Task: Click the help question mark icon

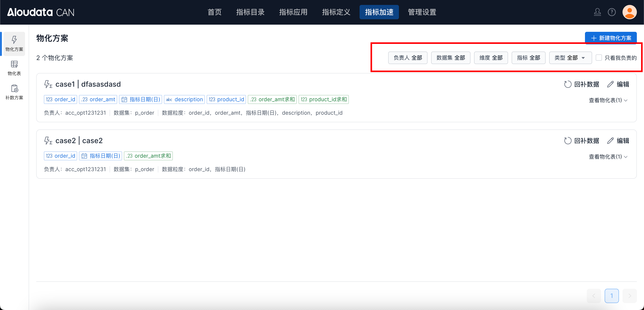Action: 612,12
